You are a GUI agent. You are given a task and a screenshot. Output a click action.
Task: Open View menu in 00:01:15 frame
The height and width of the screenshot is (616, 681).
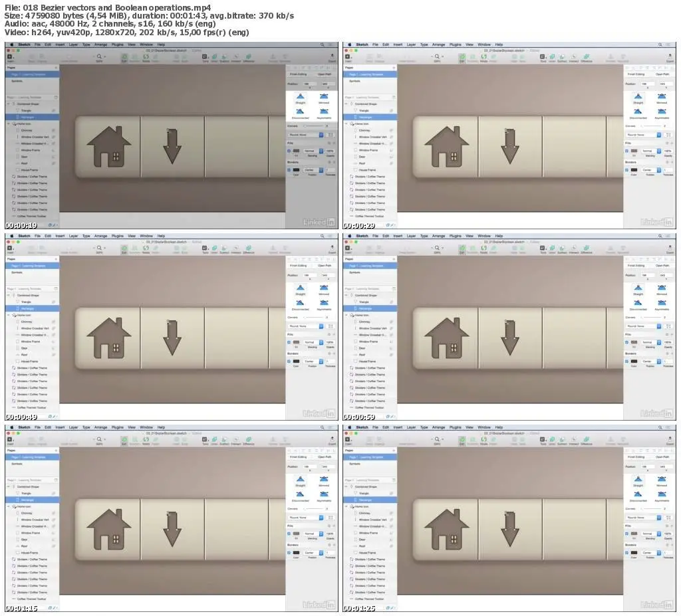(132, 427)
